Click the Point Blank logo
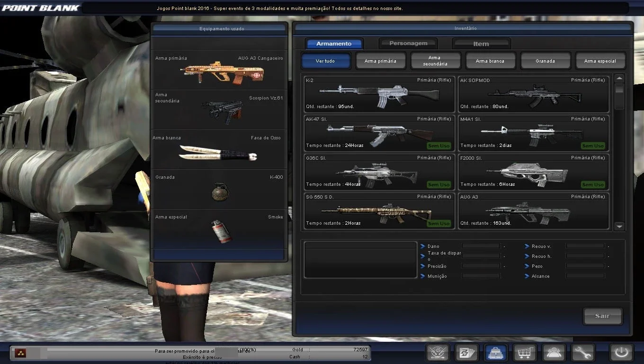The width and height of the screenshot is (644, 364). click(40, 8)
